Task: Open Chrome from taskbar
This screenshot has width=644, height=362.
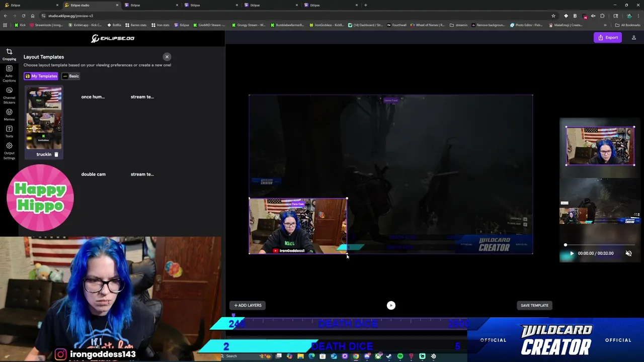Action: pos(356,356)
